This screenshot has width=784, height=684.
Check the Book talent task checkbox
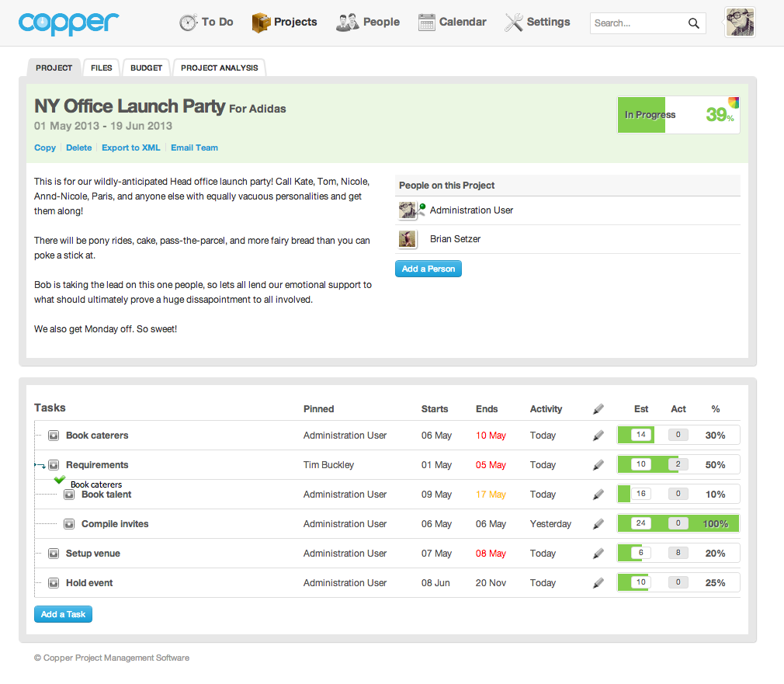point(68,494)
